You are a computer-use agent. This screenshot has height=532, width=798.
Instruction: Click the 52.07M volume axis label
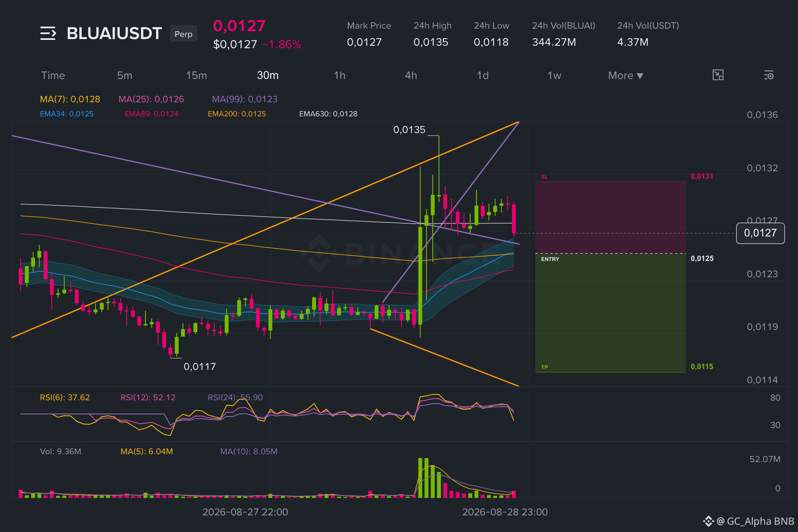coord(765,459)
